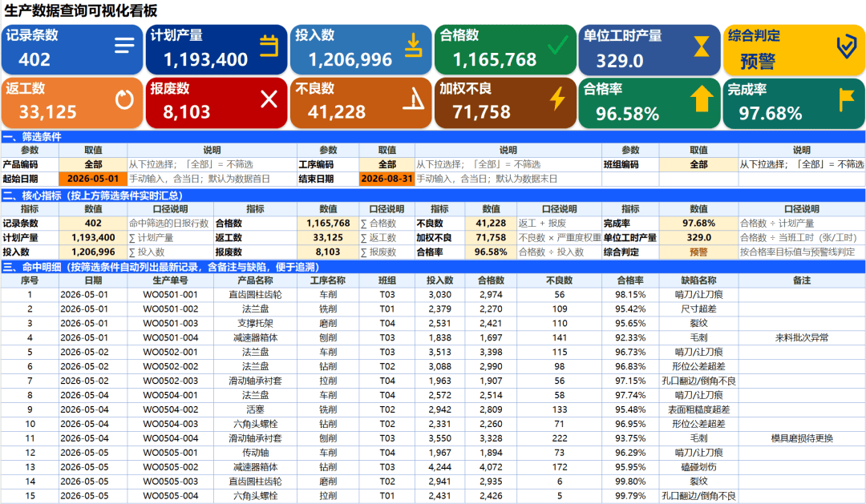The height and width of the screenshot is (504, 866).
Task: Click 传动轴 product name cell
Action: click(255, 453)
